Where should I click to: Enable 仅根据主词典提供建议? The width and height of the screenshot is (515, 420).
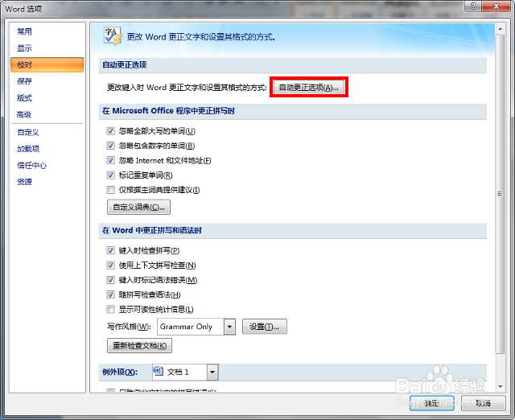(x=110, y=190)
